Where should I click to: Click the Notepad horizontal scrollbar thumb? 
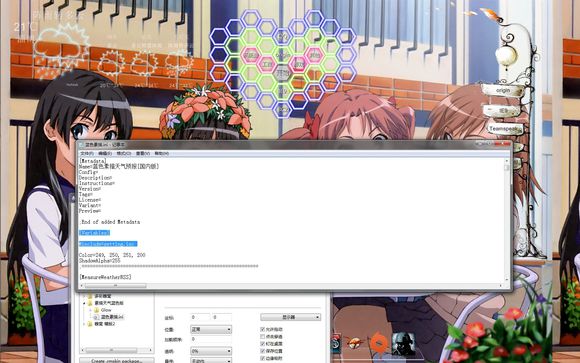point(115,286)
